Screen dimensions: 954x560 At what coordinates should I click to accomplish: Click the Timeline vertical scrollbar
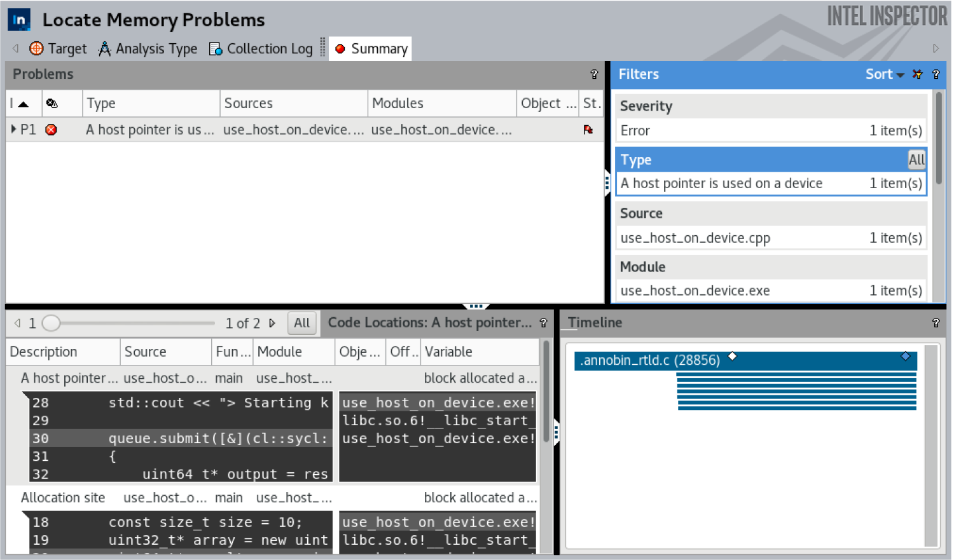tap(932, 446)
